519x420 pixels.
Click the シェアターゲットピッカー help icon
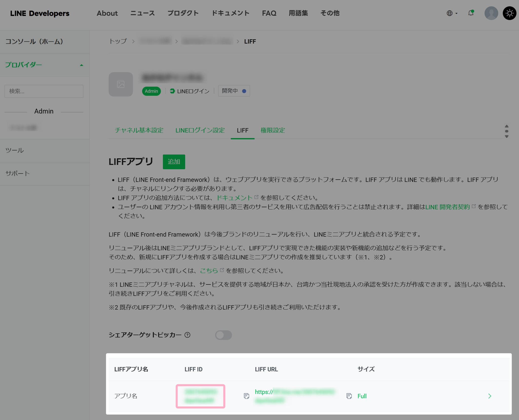coord(187,335)
